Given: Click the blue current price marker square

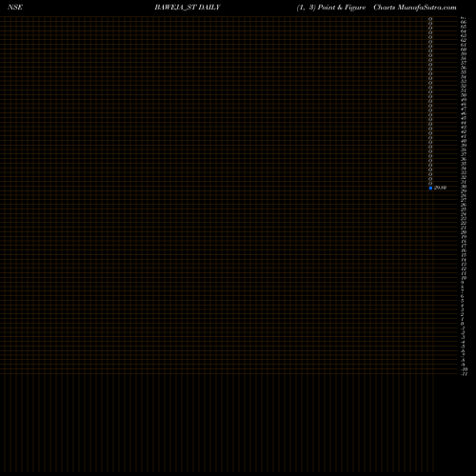Looking at the screenshot, I should 430,188.
